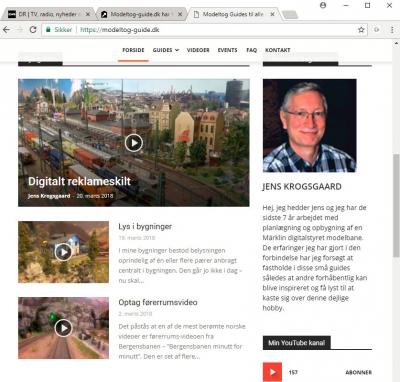Click the Jens Krogsgaard portrait photo

310,125
